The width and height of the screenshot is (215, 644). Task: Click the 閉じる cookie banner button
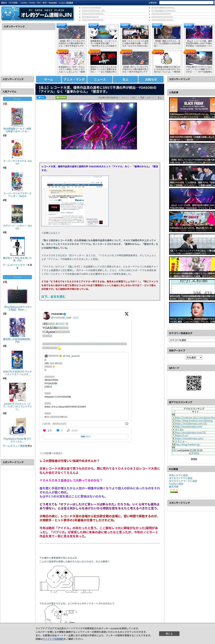pos(169,633)
